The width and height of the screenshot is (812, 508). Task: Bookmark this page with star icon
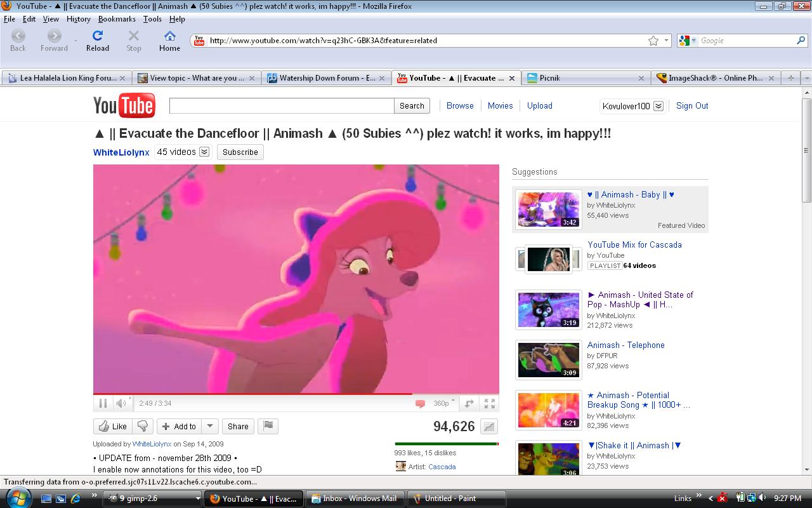click(653, 41)
